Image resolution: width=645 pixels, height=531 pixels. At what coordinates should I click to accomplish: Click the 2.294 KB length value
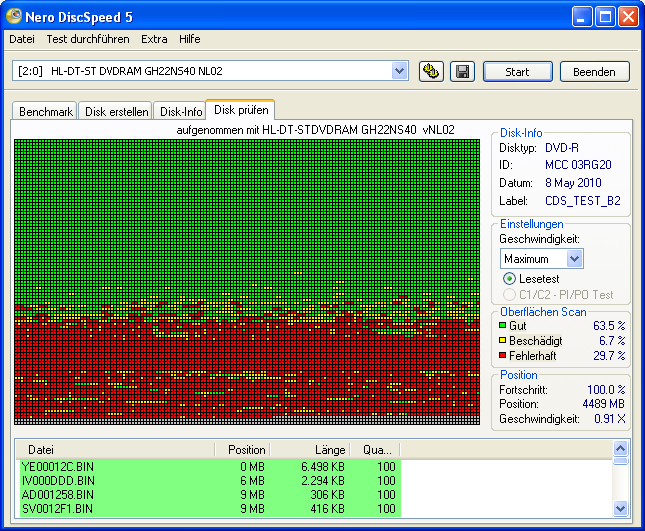tap(323, 481)
